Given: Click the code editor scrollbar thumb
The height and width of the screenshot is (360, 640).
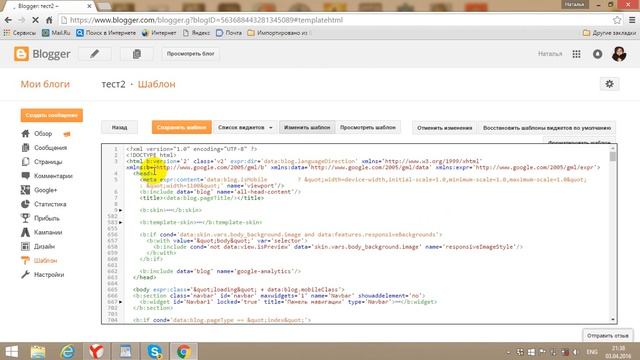Looking at the screenshot, I should (x=613, y=156).
